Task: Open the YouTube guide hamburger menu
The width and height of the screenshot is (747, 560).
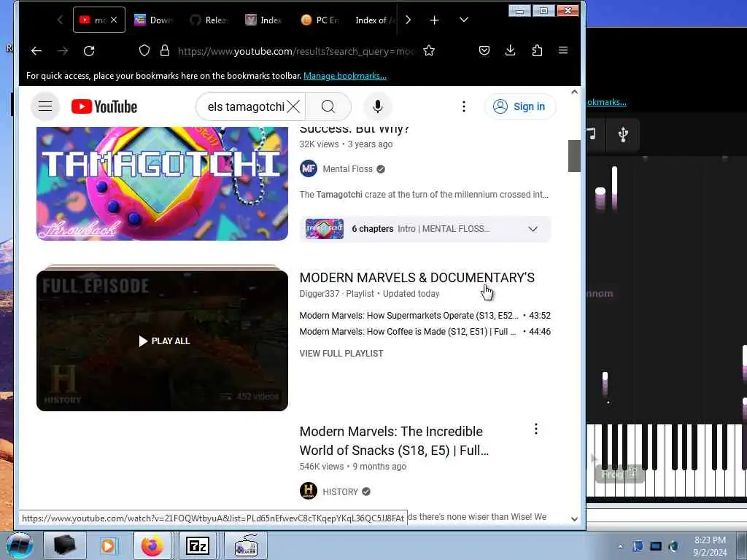Action: [45, 106]
